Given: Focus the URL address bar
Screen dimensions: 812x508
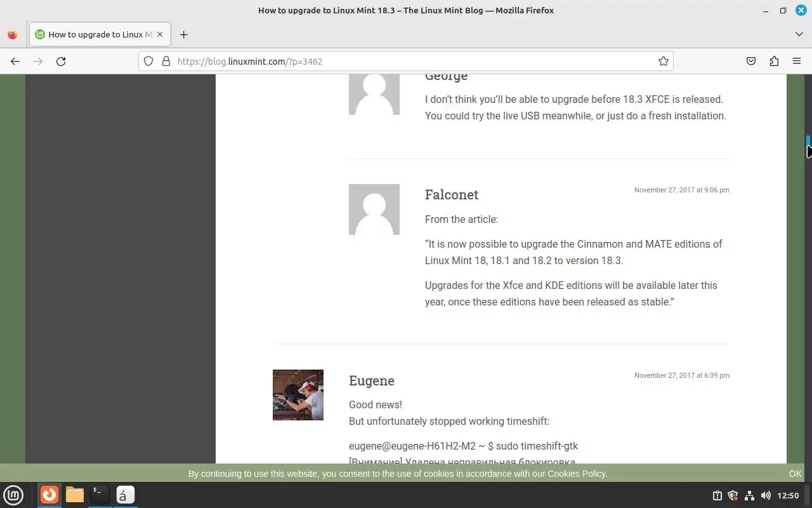Looking at the screenshot, I should point(406,61).
